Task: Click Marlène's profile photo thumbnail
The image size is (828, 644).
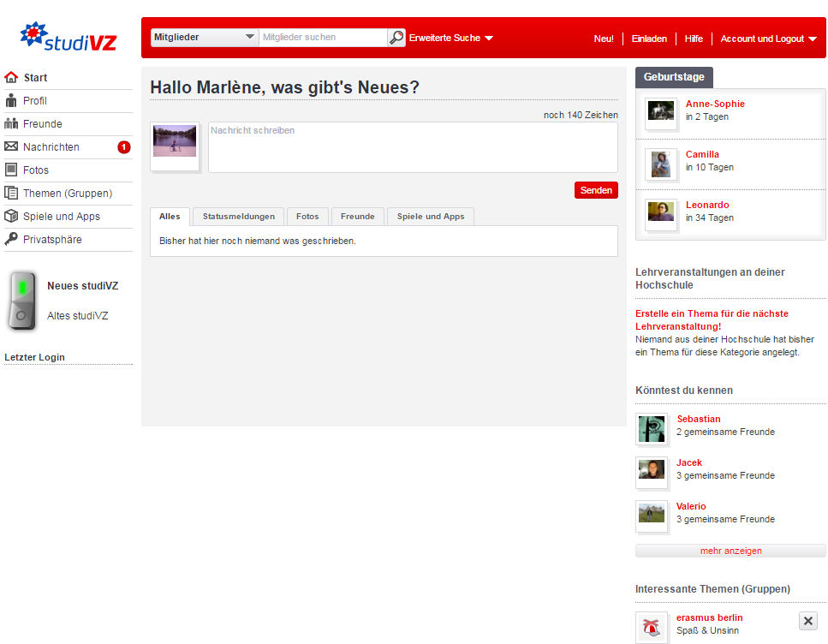Action: click(175, 146)
